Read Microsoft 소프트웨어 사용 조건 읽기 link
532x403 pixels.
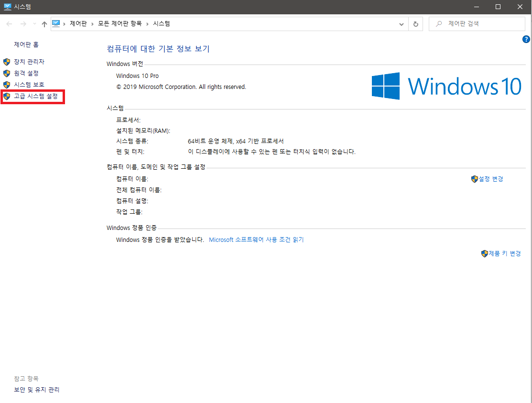(x=256, y=240)
